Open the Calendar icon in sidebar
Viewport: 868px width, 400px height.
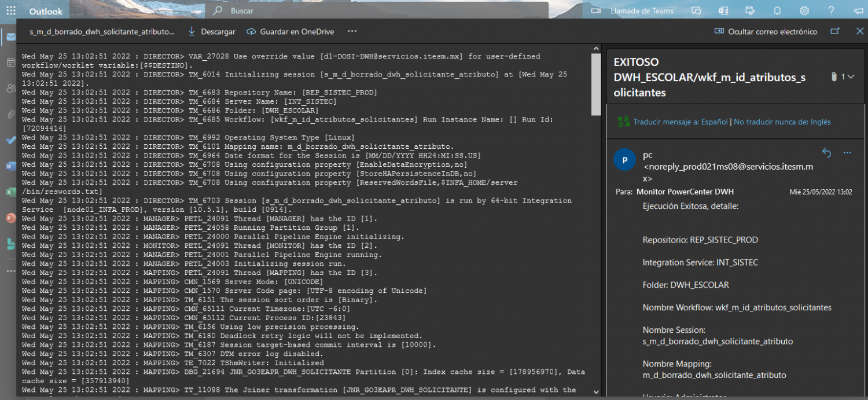11,62
